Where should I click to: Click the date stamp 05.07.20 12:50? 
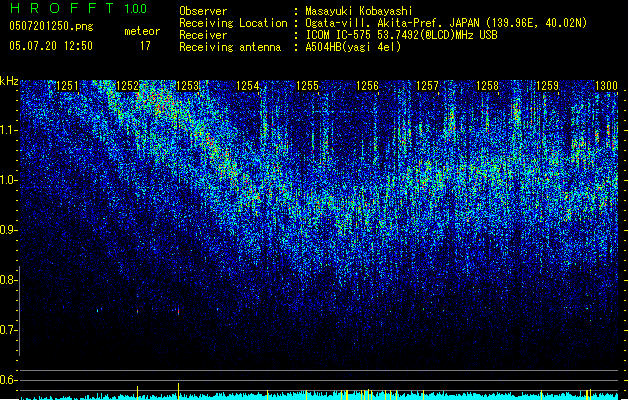[x=51, y=46]
